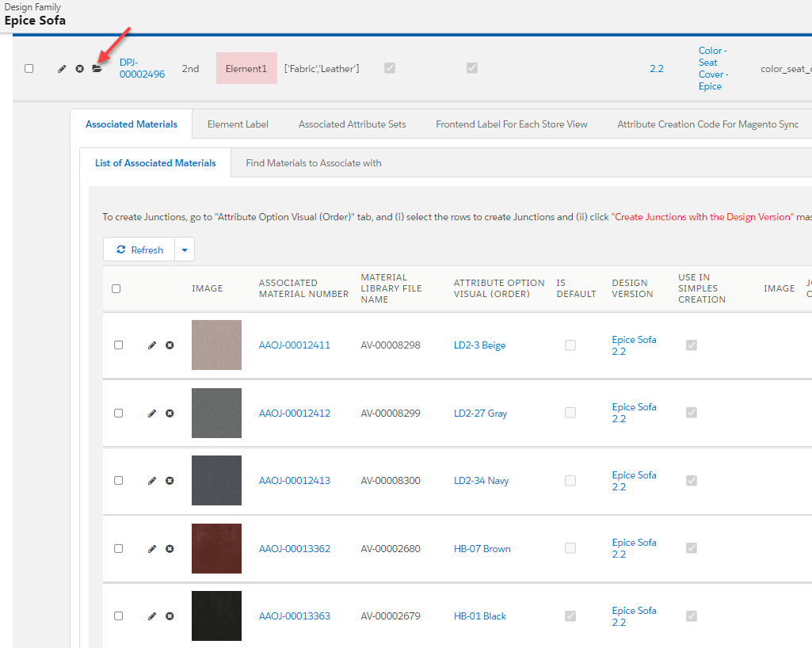Toggle the select-all checkbox in table header

pos(116,288)
